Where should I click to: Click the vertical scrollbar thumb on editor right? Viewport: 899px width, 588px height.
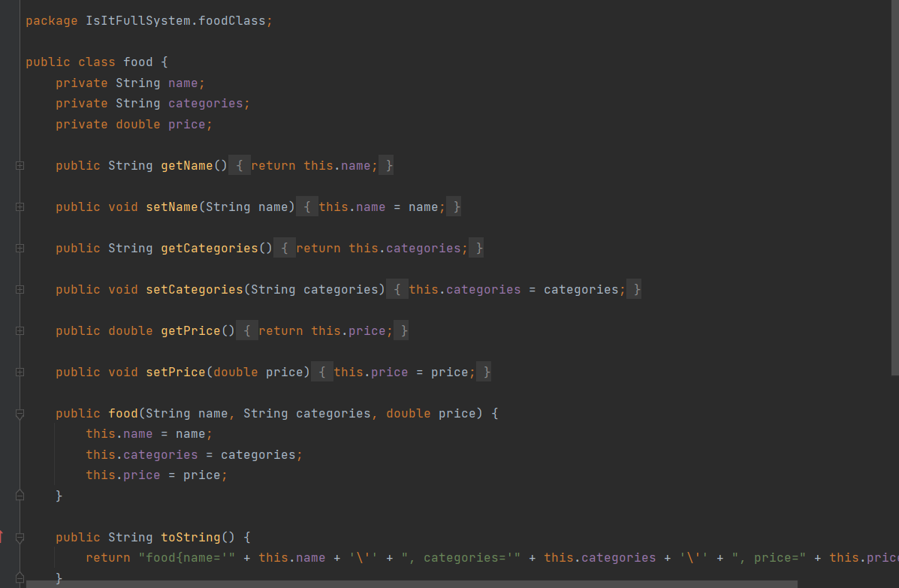[895, 188]
